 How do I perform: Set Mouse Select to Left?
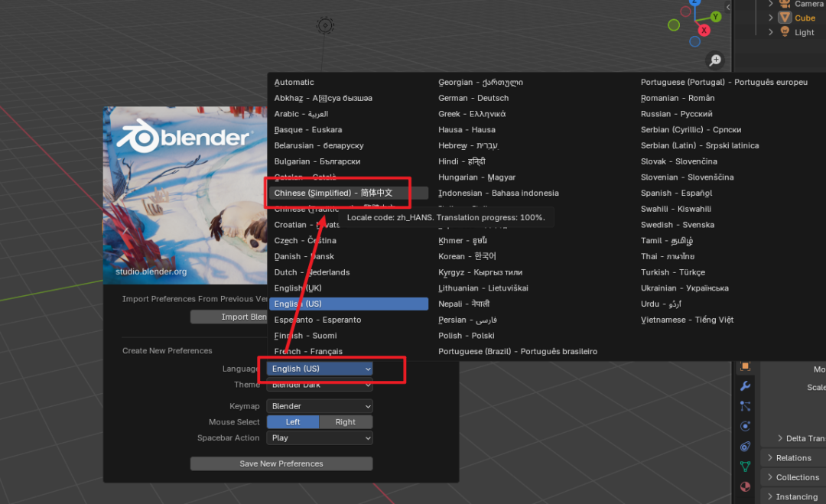click(293, 422)
